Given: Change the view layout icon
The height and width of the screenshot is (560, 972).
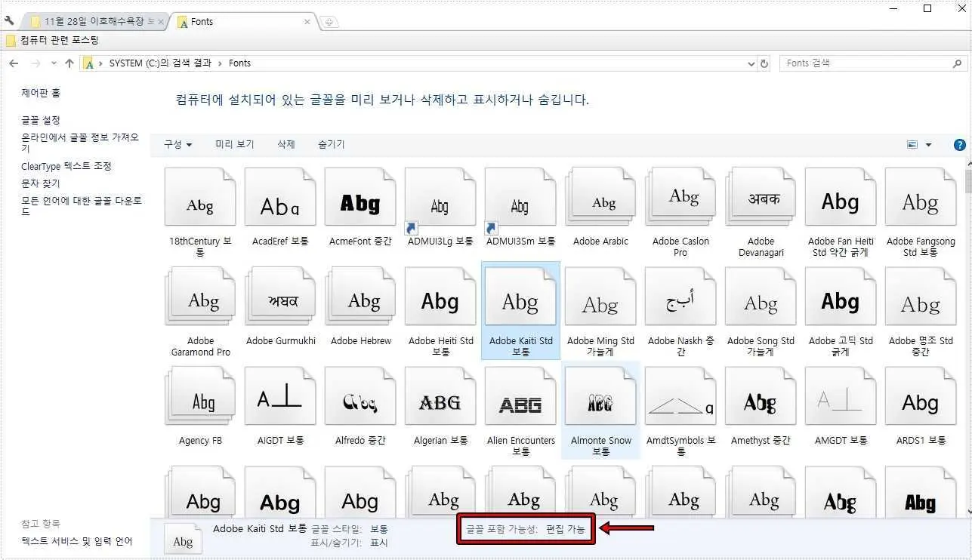Looking at the screenshot, I should click(912, 145).
